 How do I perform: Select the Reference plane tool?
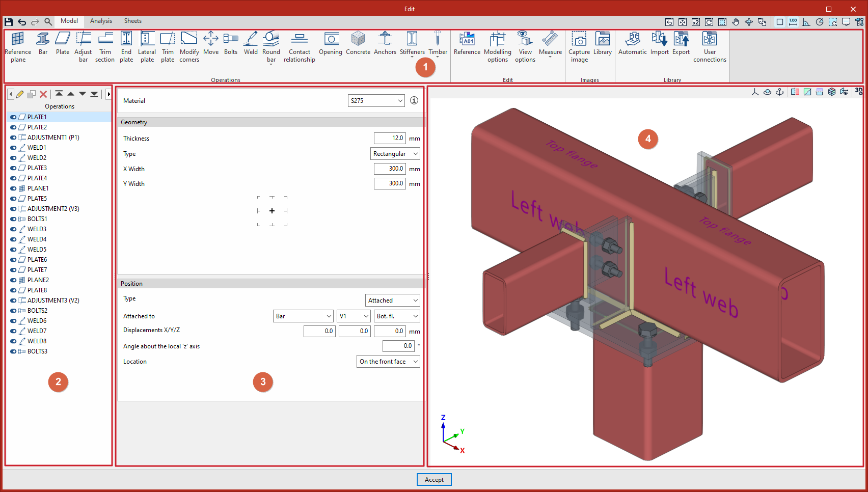coord(18,47)
